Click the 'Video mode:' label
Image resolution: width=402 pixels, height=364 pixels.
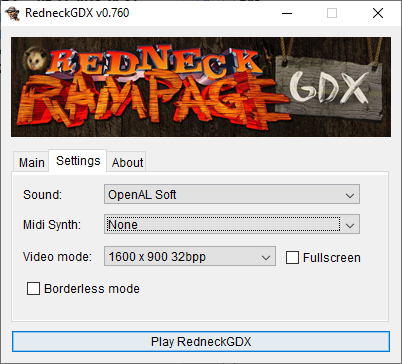tap(57, 257)
